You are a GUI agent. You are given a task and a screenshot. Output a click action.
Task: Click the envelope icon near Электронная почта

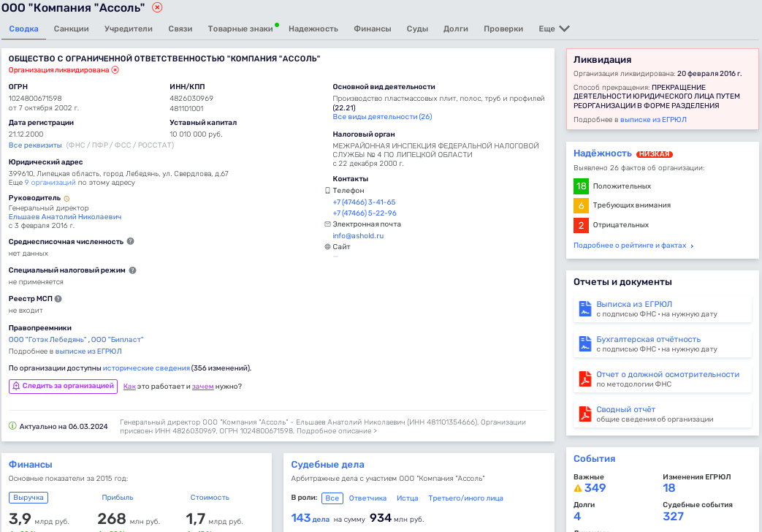tap(327, 224)
